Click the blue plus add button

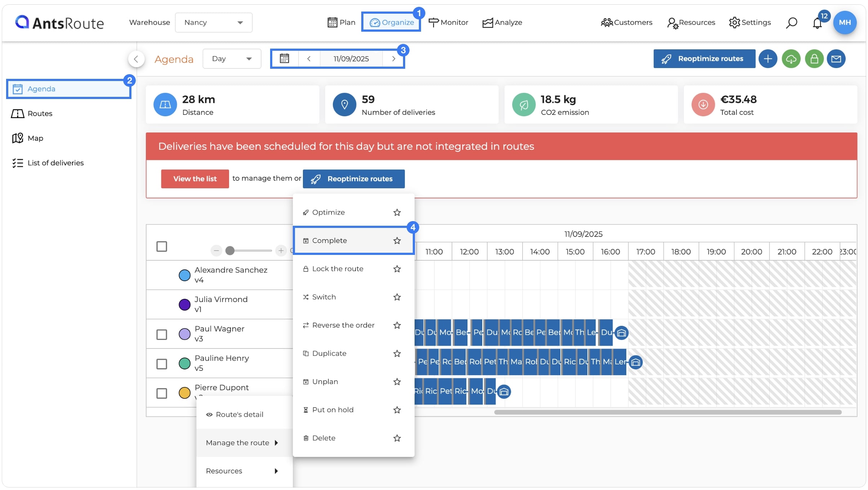pyautogui.click(x=768, y=59)
